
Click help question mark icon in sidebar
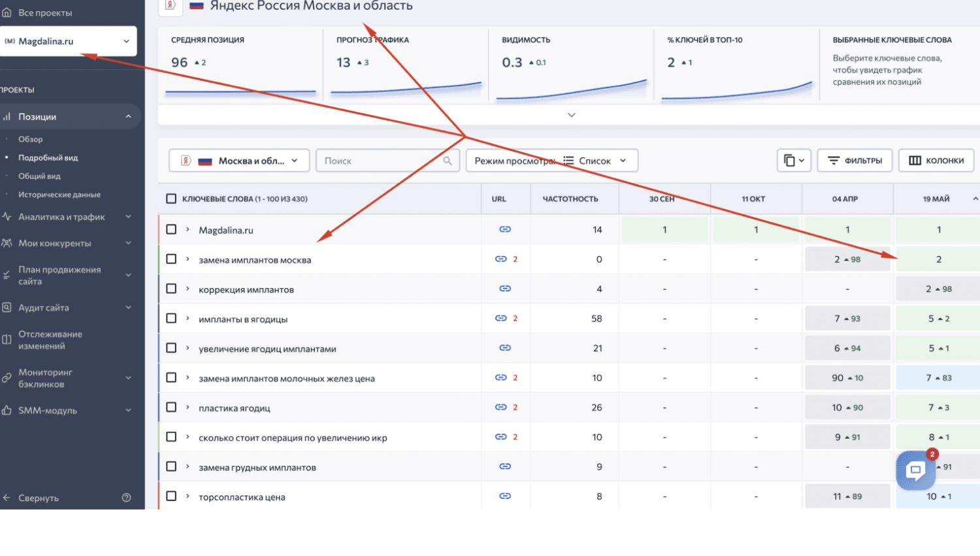tap(127, 498)
